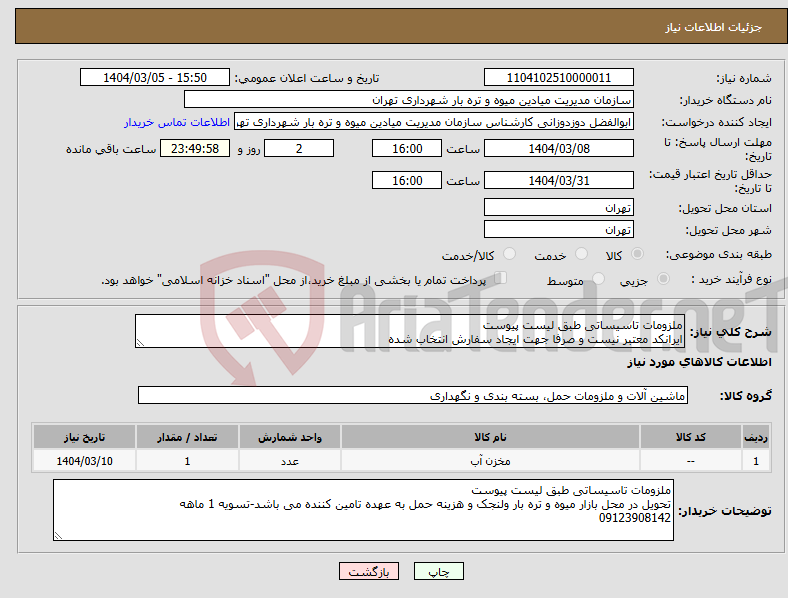The width and height of the screenshot is (788, 598).
Task: Click the طبقه بندی موضوعی label
Action: (719, 255)
